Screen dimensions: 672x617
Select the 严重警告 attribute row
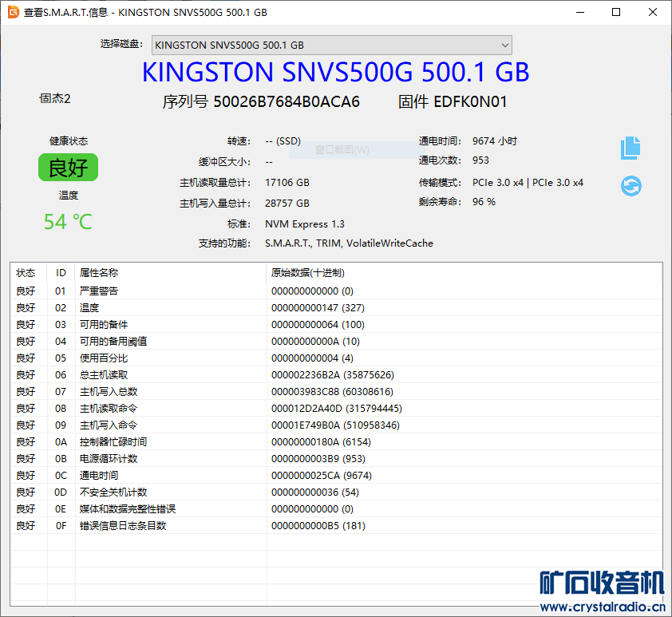point(99,291)
